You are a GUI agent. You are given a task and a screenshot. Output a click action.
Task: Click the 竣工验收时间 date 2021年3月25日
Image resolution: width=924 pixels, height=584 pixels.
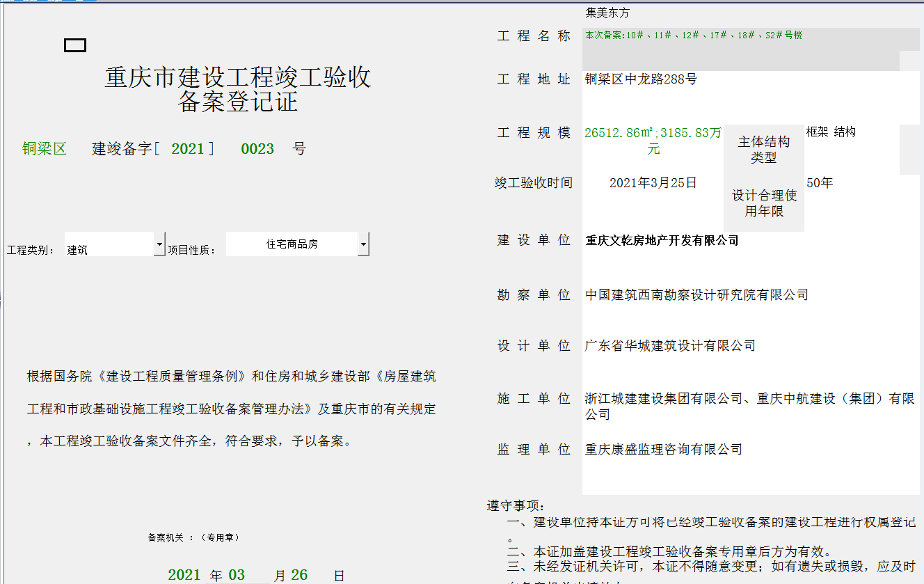click(x=653, y=183)
